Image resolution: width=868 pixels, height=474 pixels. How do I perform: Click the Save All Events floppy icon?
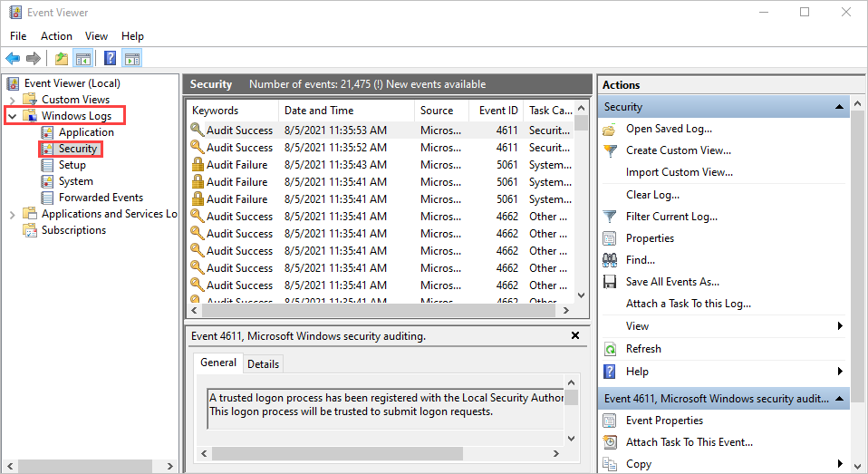[x=610, y=282]
